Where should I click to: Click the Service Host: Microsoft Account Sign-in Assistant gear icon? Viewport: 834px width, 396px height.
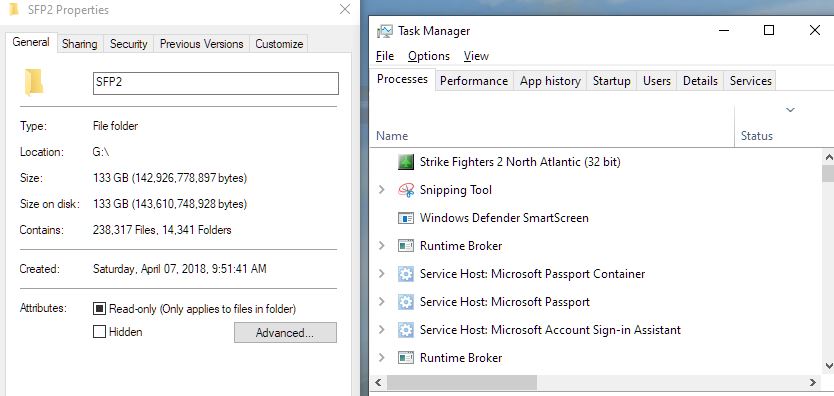(406, 330)
